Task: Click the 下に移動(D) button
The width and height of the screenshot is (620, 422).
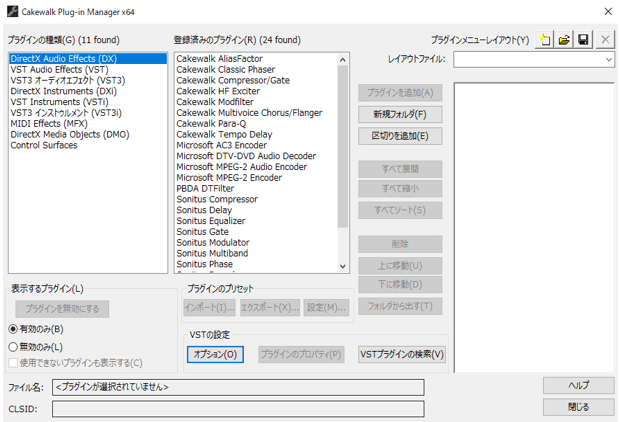Action: click(400, 284)
